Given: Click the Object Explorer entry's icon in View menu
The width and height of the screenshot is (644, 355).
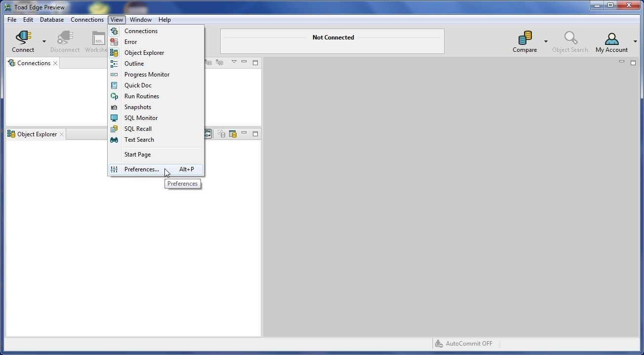Looking at the screenshot, I should point(114,53).
